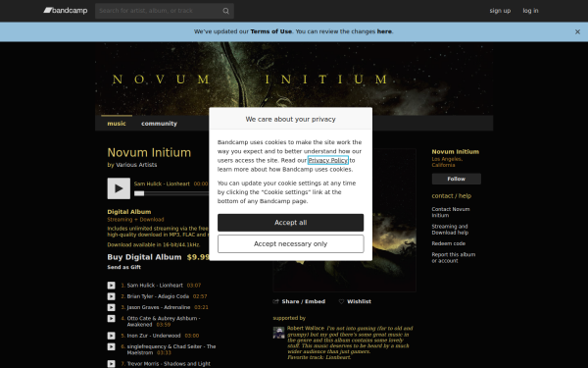The image size is (588, 368).
Task: Click the Accept all button
Action: tap(291, 223)
